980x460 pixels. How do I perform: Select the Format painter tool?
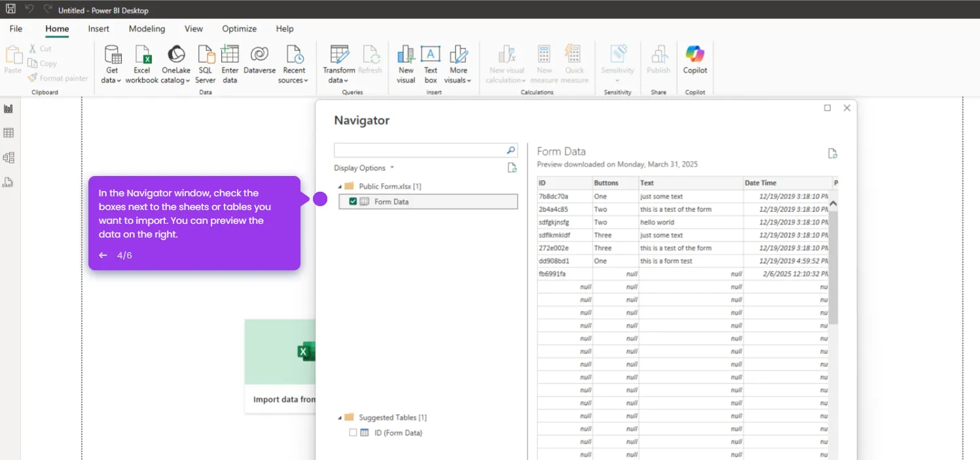(58, 78)
